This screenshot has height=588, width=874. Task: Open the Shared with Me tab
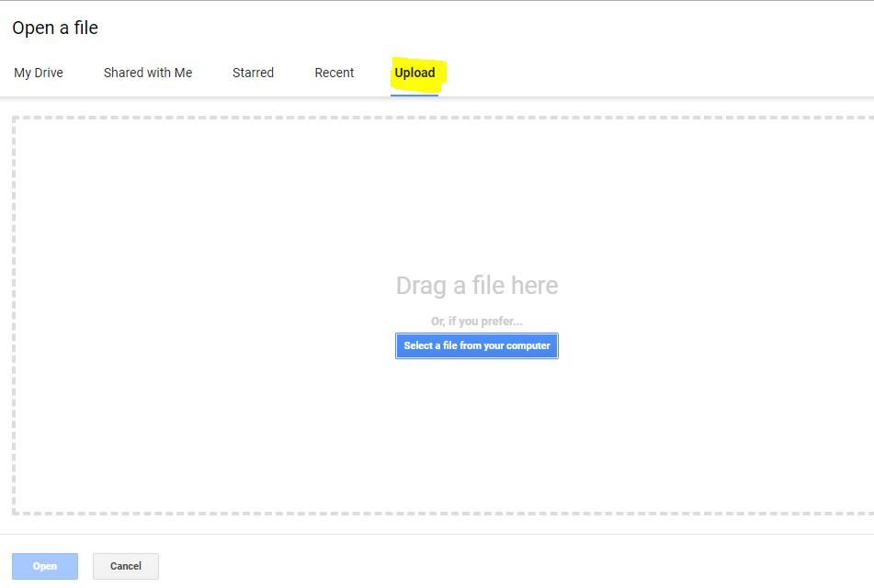(148, 73)
